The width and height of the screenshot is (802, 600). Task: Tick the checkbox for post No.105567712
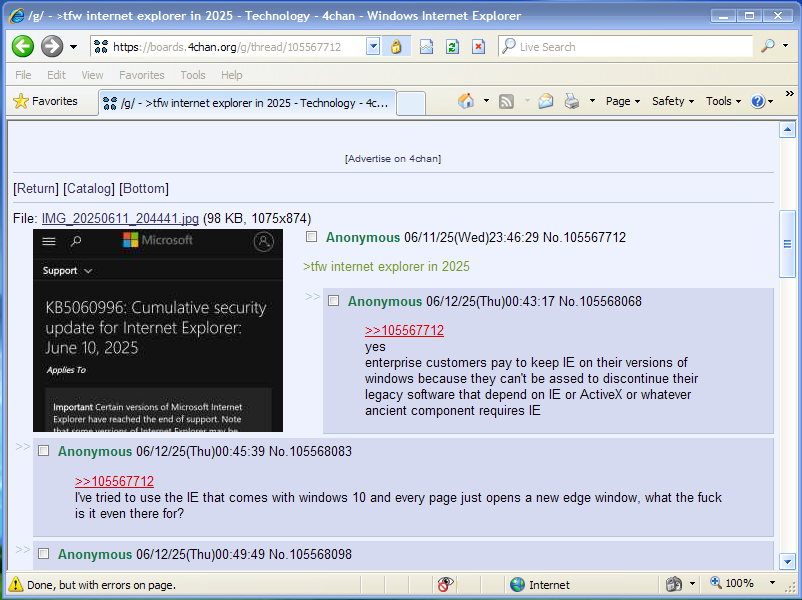pos(311,236)
